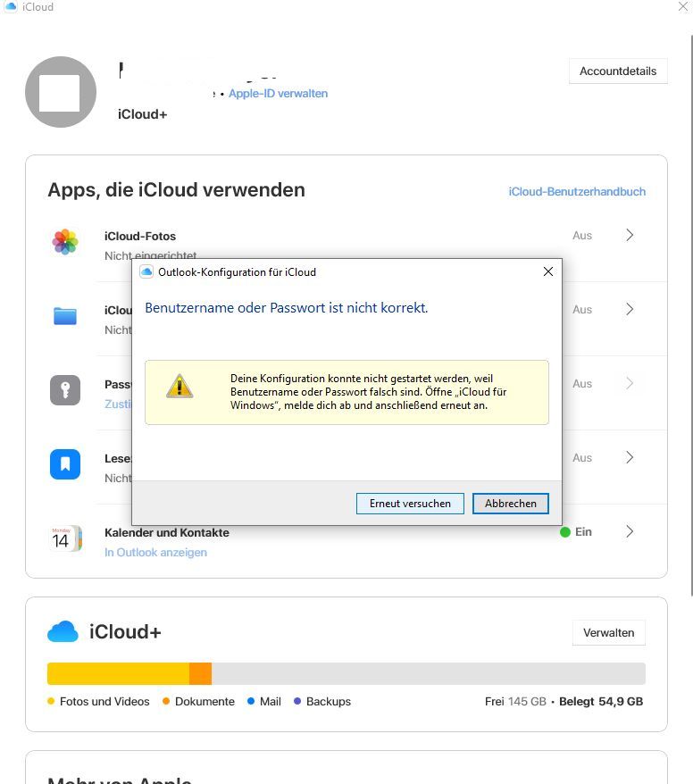Screen dimensions: 693x784
Task: Click the yellow photos segment of storage bar
Action: pos(118,674)
